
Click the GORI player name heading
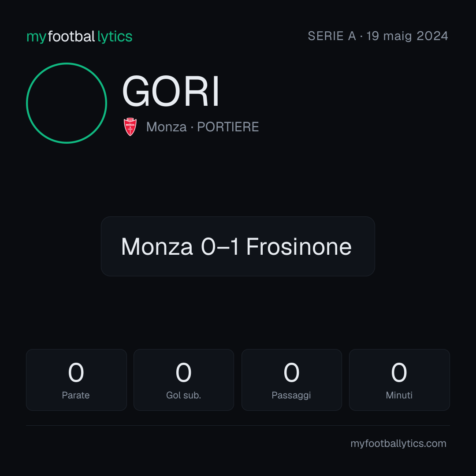click(171, 91)
